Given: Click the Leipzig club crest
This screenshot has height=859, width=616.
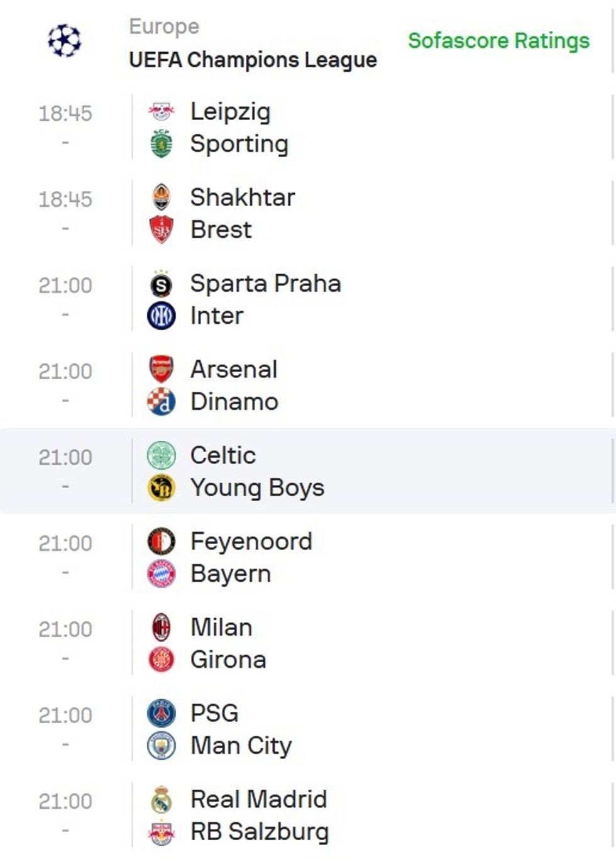Looking at the screenshot, I should click(162, 111).
